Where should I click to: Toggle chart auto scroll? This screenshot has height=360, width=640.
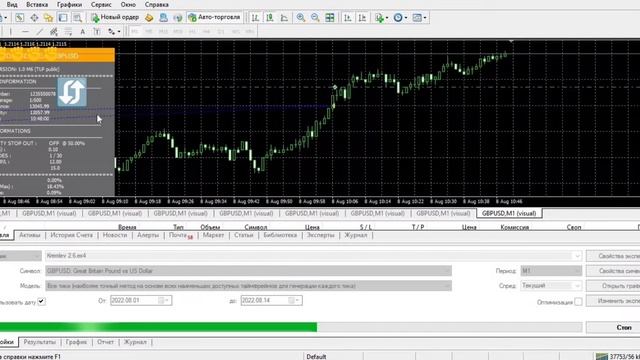click(348, 18)
